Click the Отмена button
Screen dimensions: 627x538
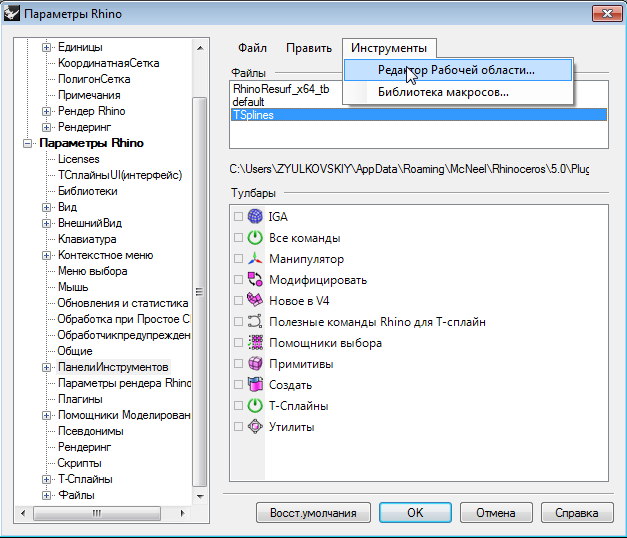[x=496, y=513]
